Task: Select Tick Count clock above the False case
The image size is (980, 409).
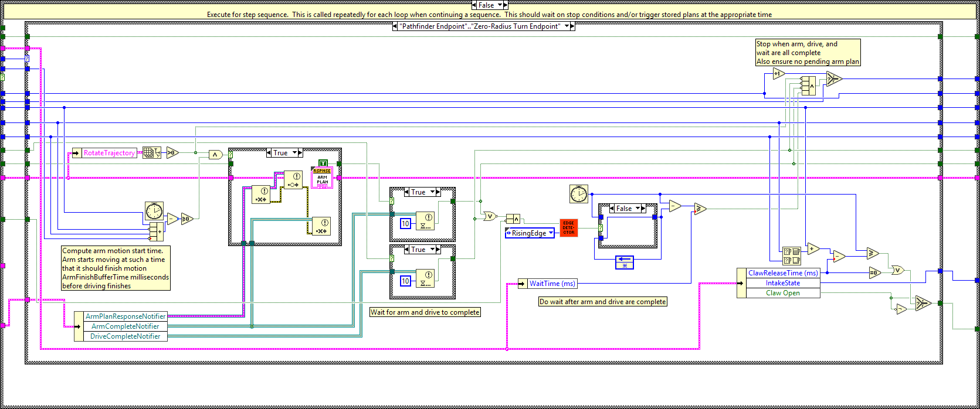Action: point(578,194)
